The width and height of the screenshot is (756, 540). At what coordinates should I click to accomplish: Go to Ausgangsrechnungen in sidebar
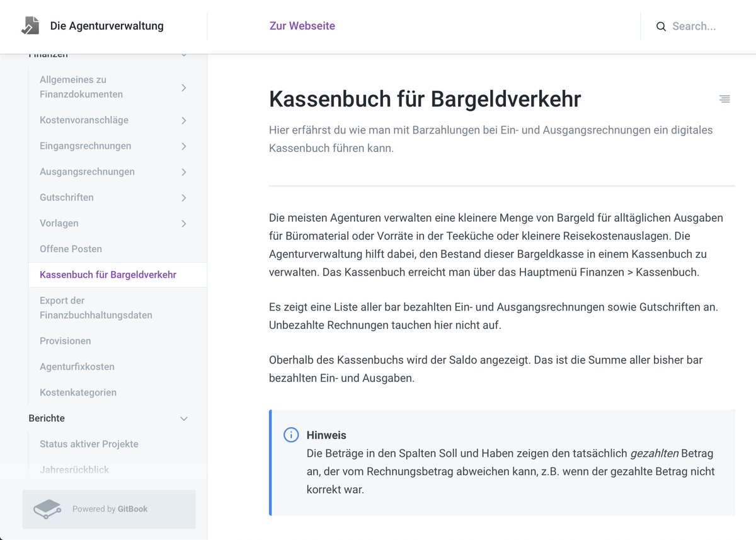[x=87, y=171]
